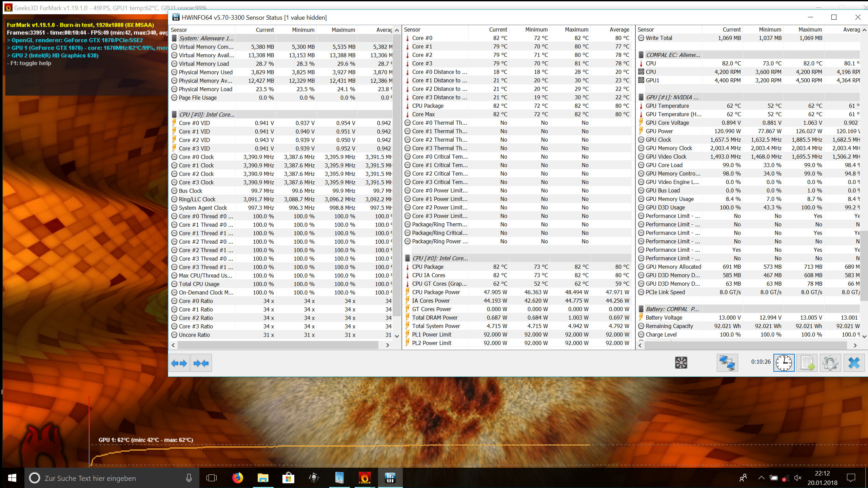Click Current column header in middle panel

(489, 30)
